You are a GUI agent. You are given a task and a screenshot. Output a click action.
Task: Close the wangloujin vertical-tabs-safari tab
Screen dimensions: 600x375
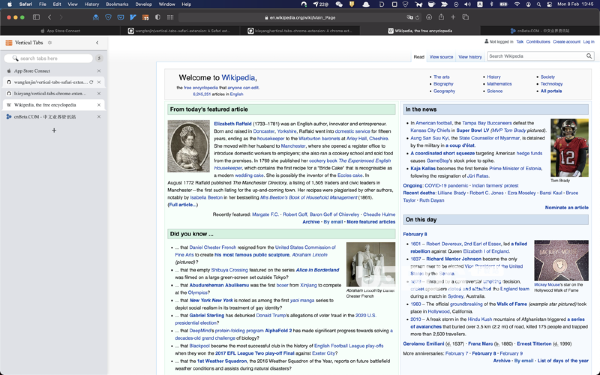(99, 82)
